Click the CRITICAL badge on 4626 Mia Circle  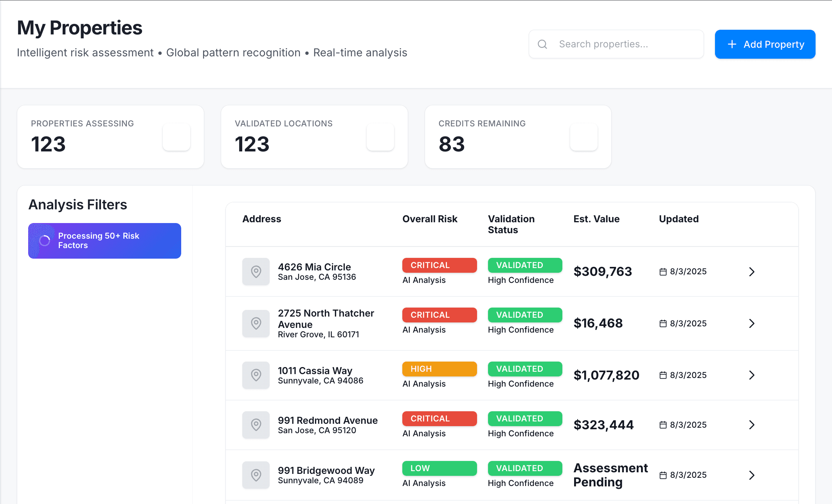[439, 265]
